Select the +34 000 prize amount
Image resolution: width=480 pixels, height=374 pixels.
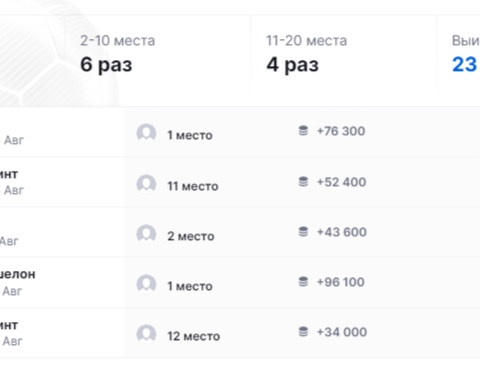(342, 332)
